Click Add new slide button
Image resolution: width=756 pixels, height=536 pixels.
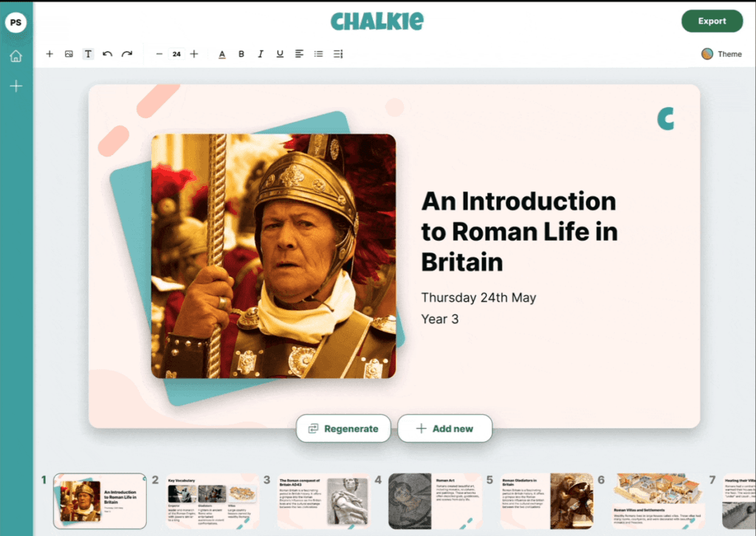coord(444,428)
